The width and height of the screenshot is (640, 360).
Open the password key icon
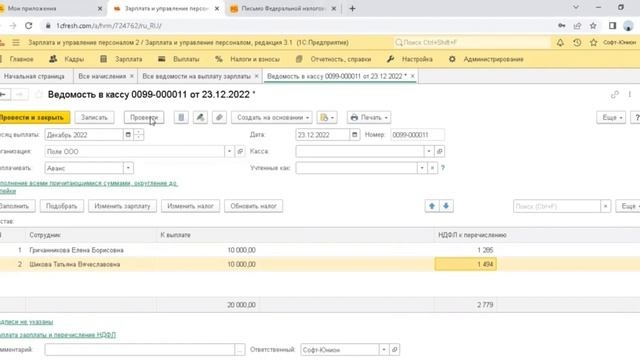pos(562,26)
